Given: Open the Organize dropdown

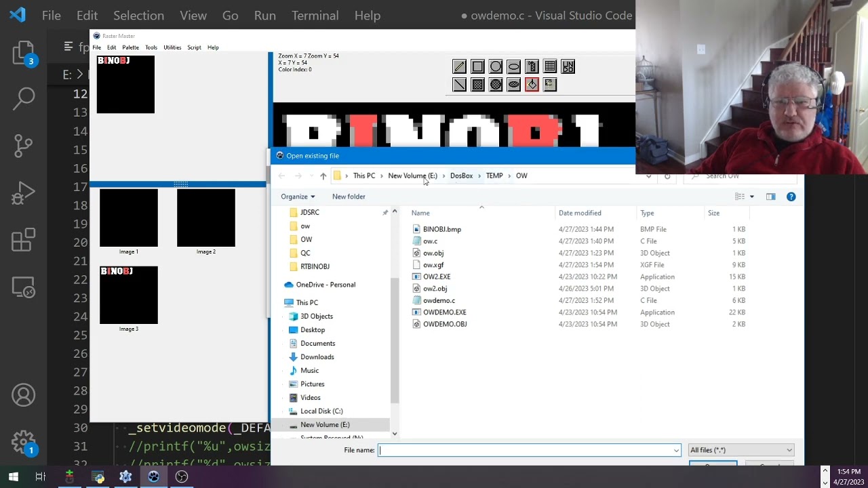Looking at the screenshot, I should pos(298,197).
